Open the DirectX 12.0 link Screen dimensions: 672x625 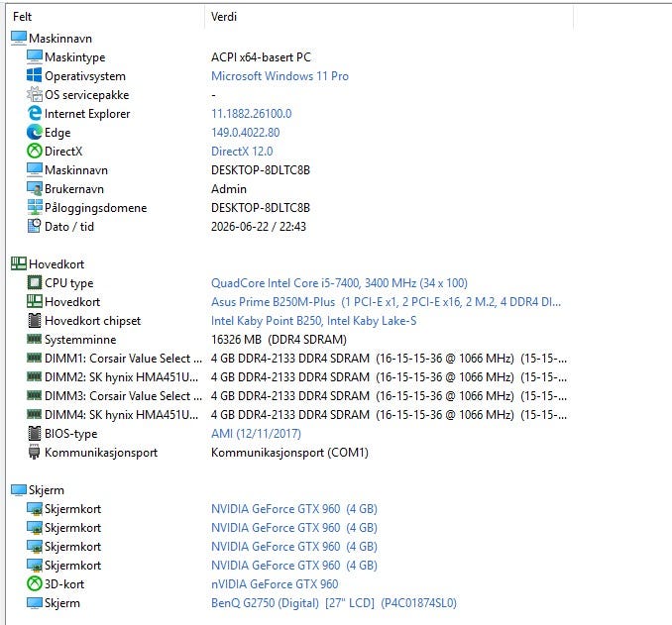[242, 152]
